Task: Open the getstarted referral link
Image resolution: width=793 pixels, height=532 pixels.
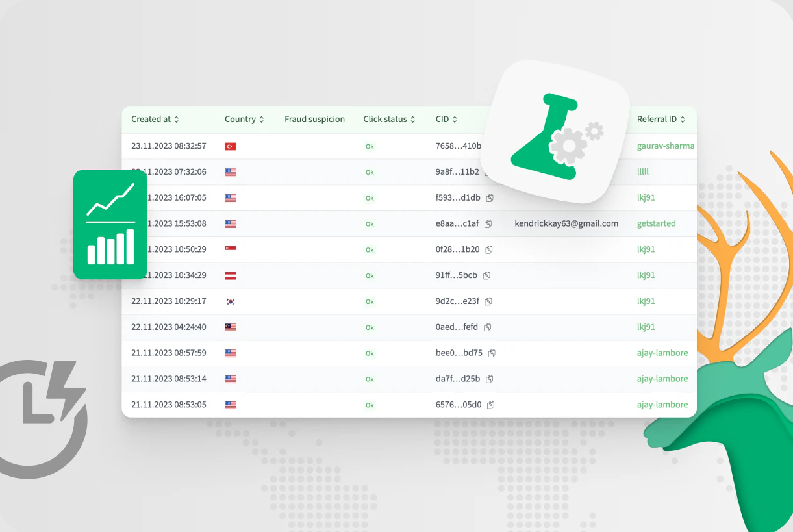Action: coord(656,223)
